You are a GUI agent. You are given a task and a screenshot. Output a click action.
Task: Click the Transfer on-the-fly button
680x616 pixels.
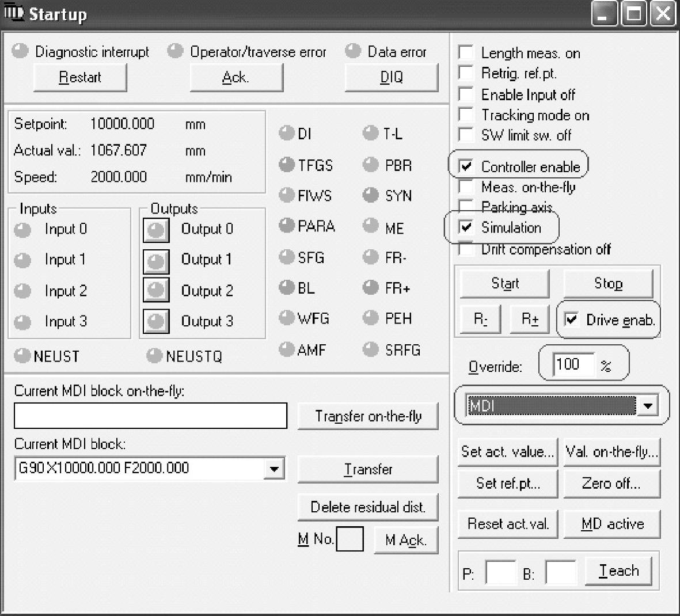[x=368, y=416]
